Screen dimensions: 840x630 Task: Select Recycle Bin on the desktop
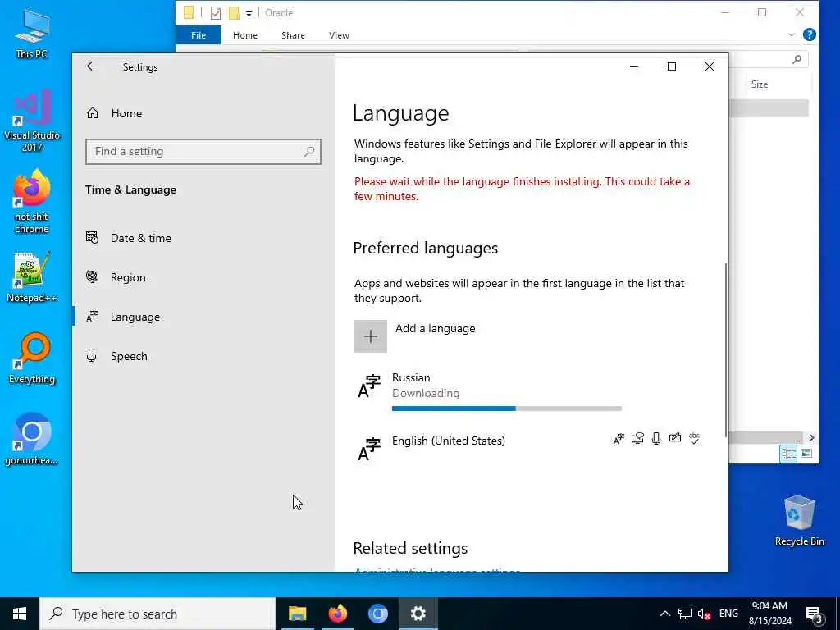799,521
